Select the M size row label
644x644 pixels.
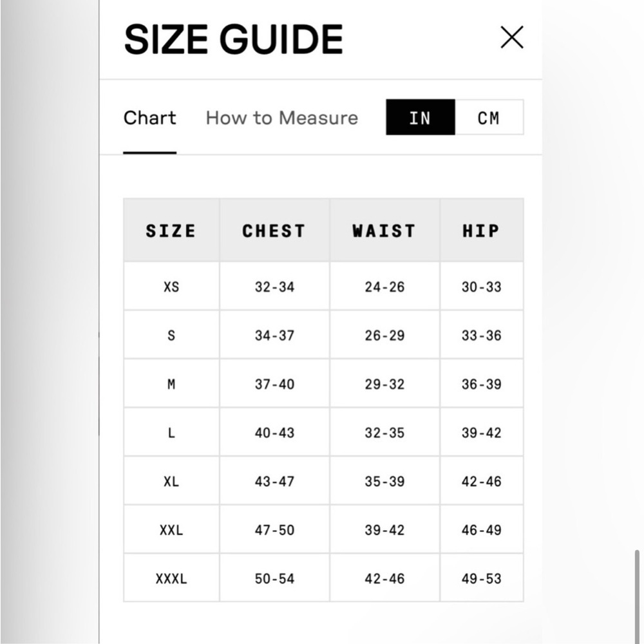tap(171, 384)
